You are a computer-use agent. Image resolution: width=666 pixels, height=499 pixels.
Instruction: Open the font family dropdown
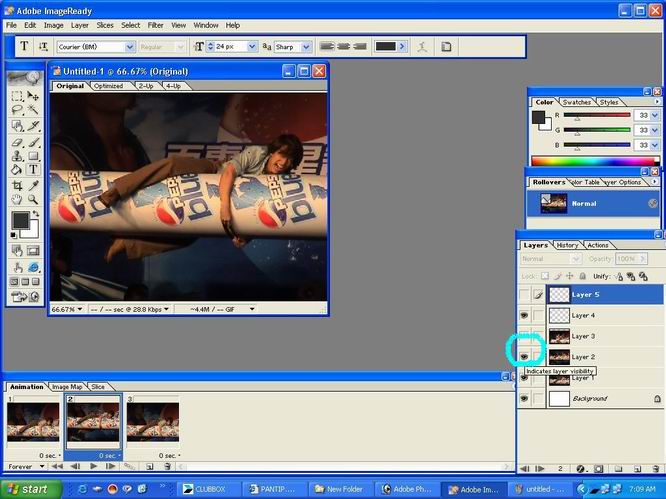tap(130, 47)
